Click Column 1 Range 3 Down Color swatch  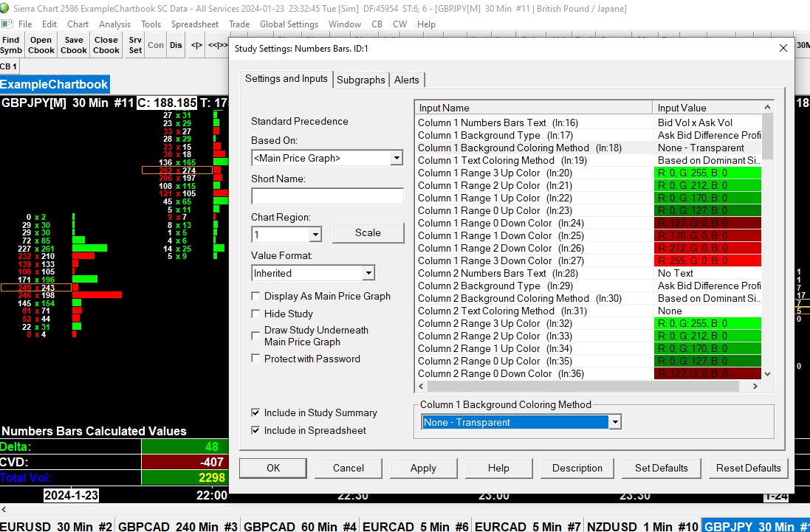coord(707,260)
